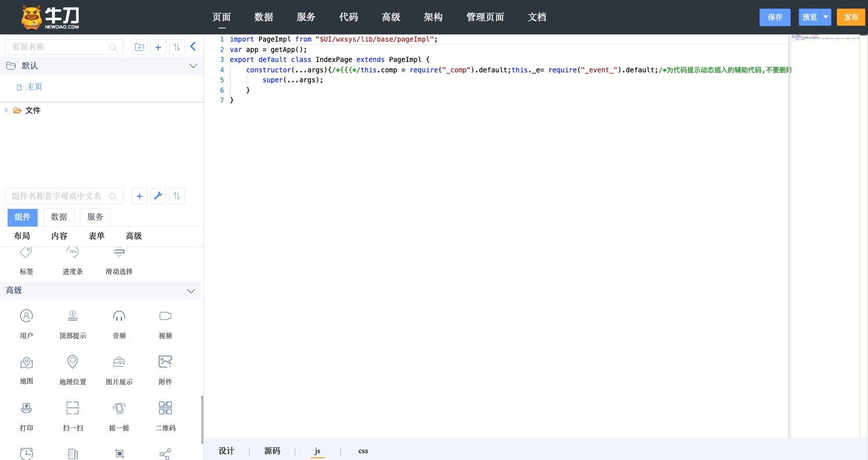Screen dimensions: 868x460
Task: Select the 附件 attachment component
Action: click(165, 370)
